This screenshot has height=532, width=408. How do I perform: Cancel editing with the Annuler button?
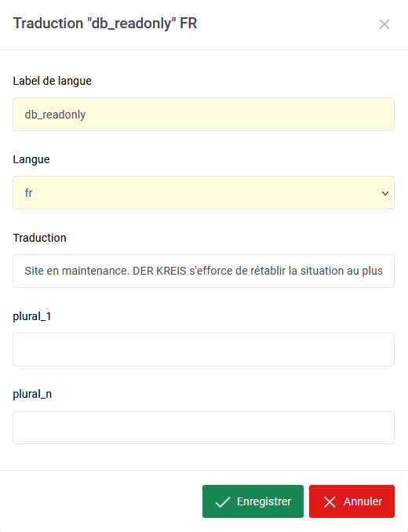(x=352, y=501)
